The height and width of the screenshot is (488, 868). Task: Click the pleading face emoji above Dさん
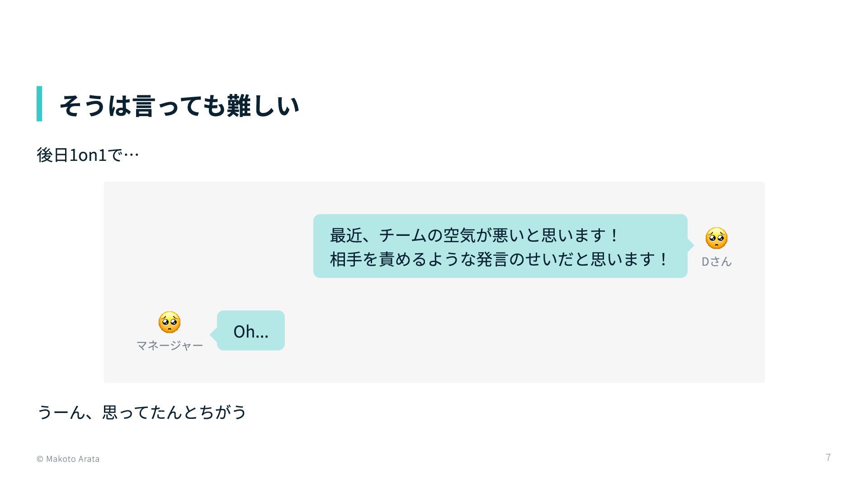717,238
